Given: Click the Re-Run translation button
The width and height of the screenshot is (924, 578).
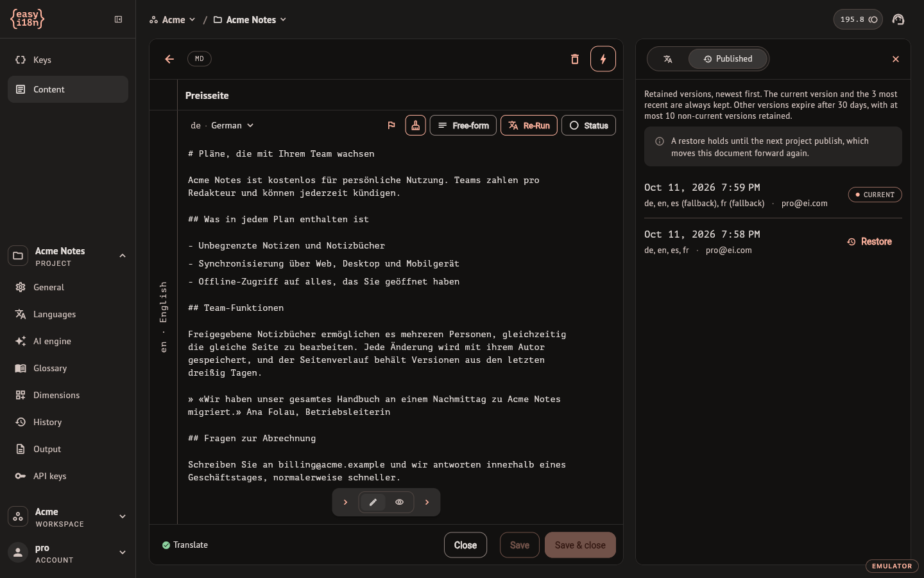Looking at the screenshot, I should [x=529, y=125].
